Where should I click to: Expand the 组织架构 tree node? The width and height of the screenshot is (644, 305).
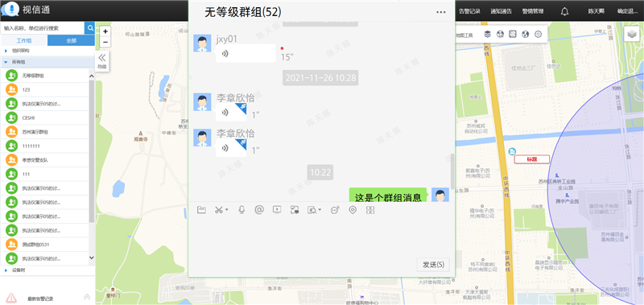[6, 51]
